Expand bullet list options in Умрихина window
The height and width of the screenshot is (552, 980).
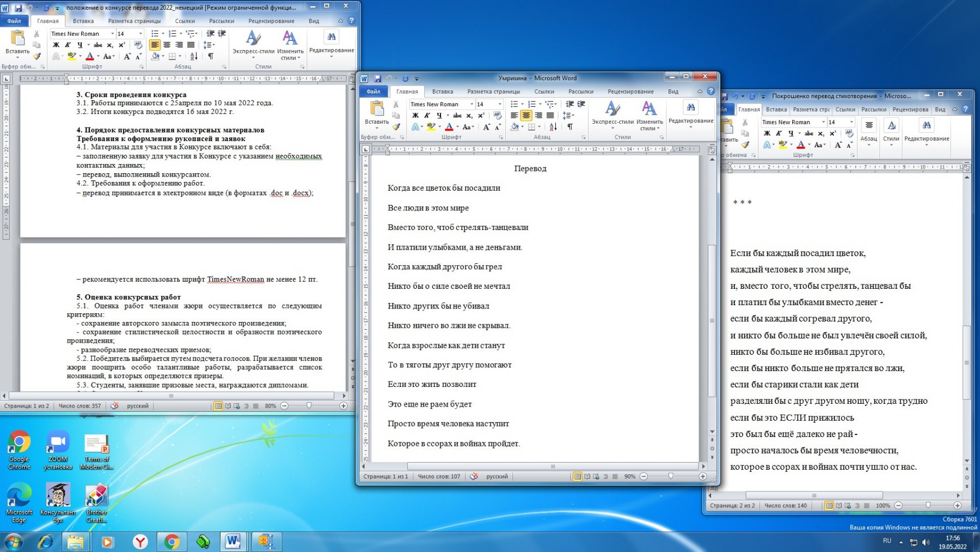523,104
